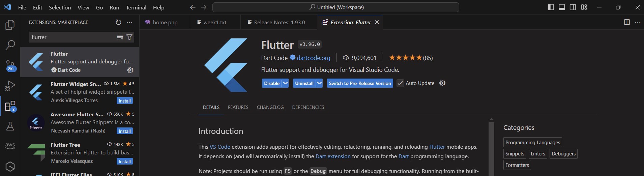Open the Go menu
Image resolution: width=644 pixels, height=176 pixels.
point(99,7)
